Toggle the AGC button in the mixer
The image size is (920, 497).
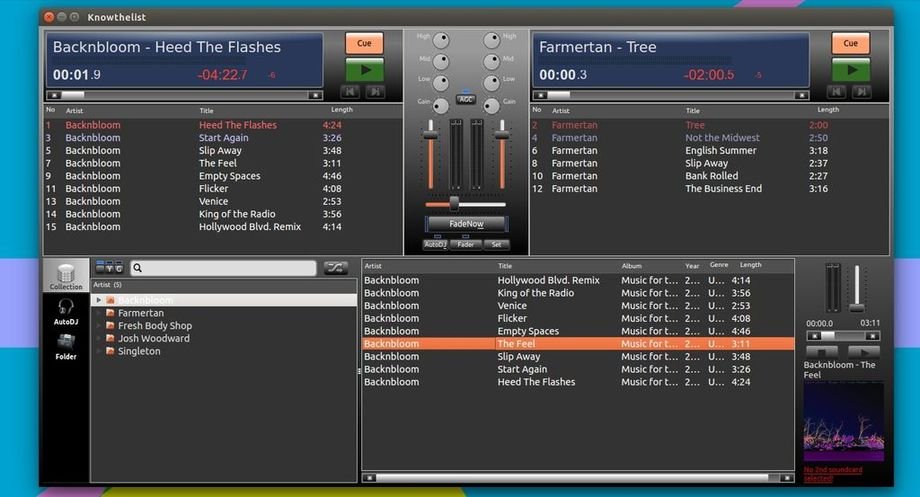pos(465,99)
